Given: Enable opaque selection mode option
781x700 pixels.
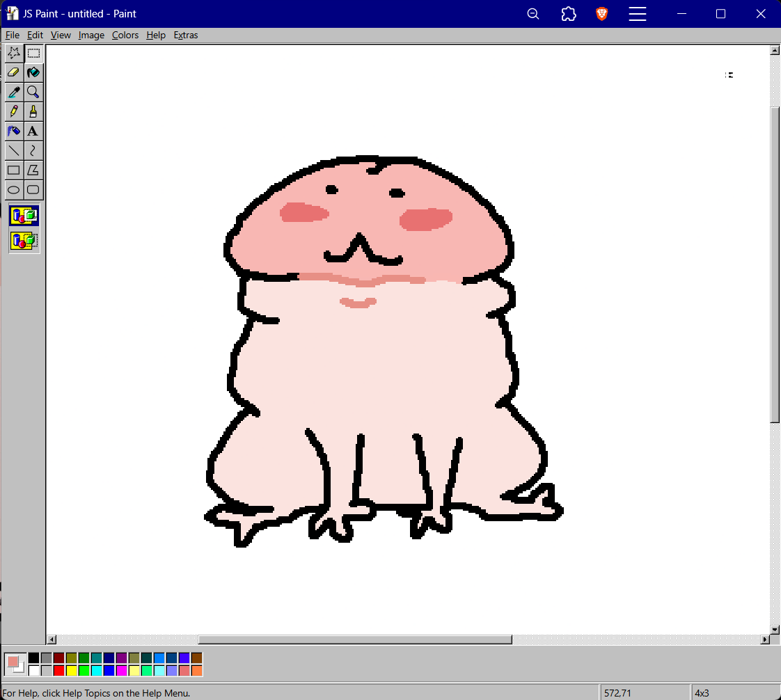Looking at the screenshot, I should pyautogui.click(x=24, y=216).
